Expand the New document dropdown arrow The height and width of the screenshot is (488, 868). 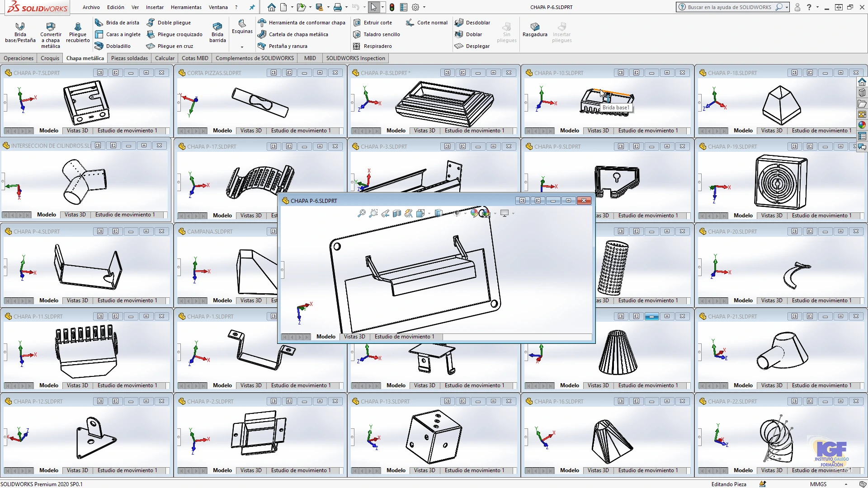pos(292,7)
